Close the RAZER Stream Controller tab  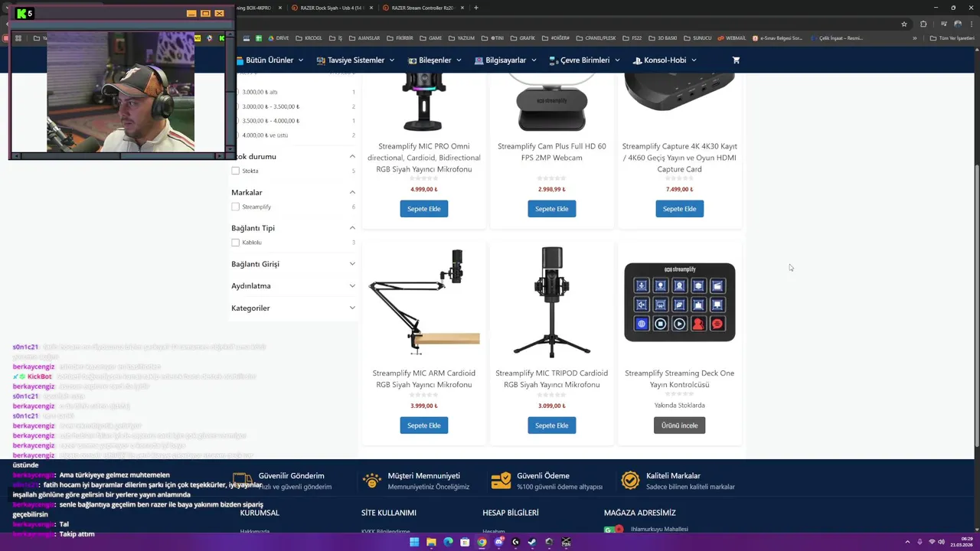pyautogui.click(x=462, y=8)
